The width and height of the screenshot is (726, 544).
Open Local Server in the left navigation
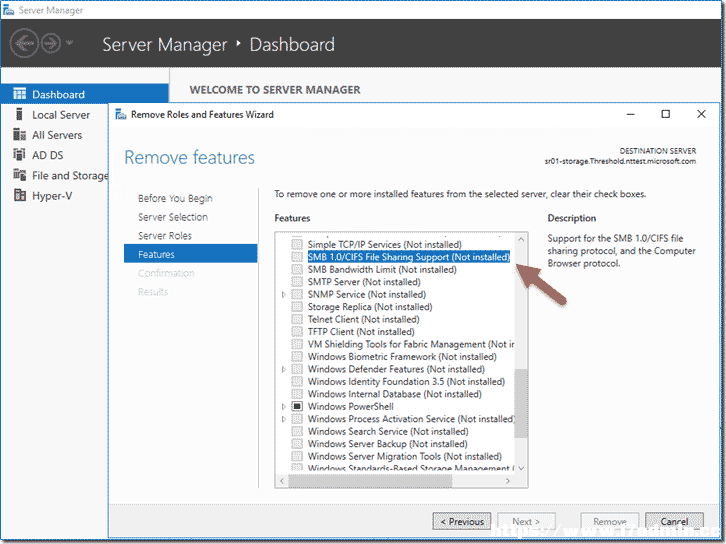tap(61, 115)
